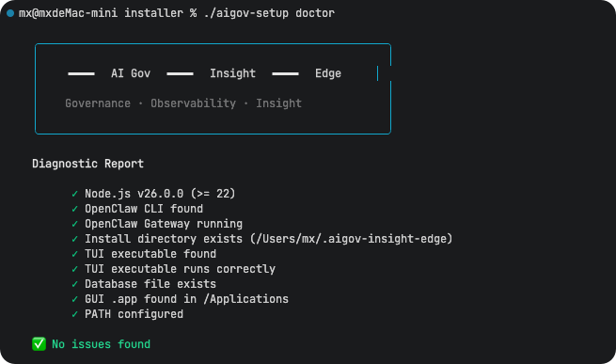The width and height of the screenshot is (616, 364).
Task: Click the checkmark next to Database file exists
Action: [x=74, y=284]
